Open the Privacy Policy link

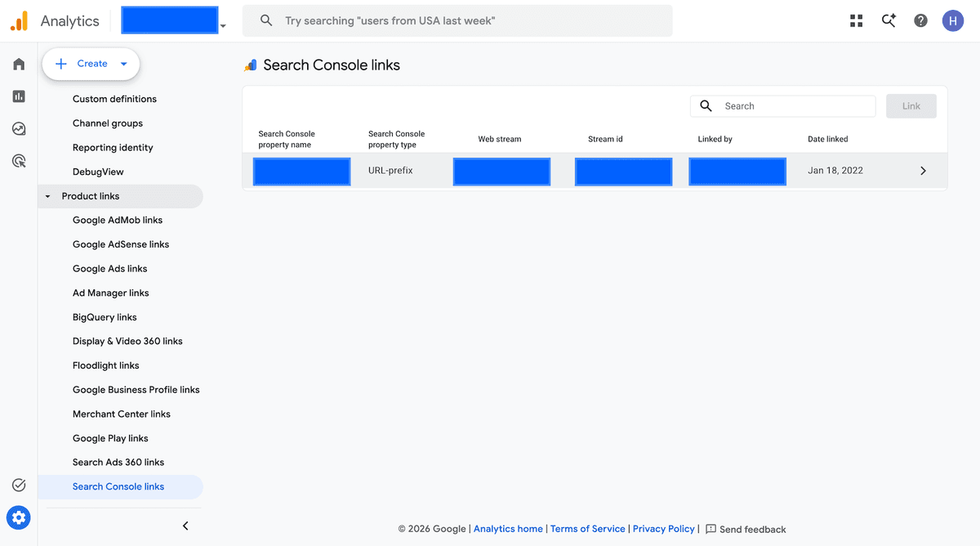664,529
